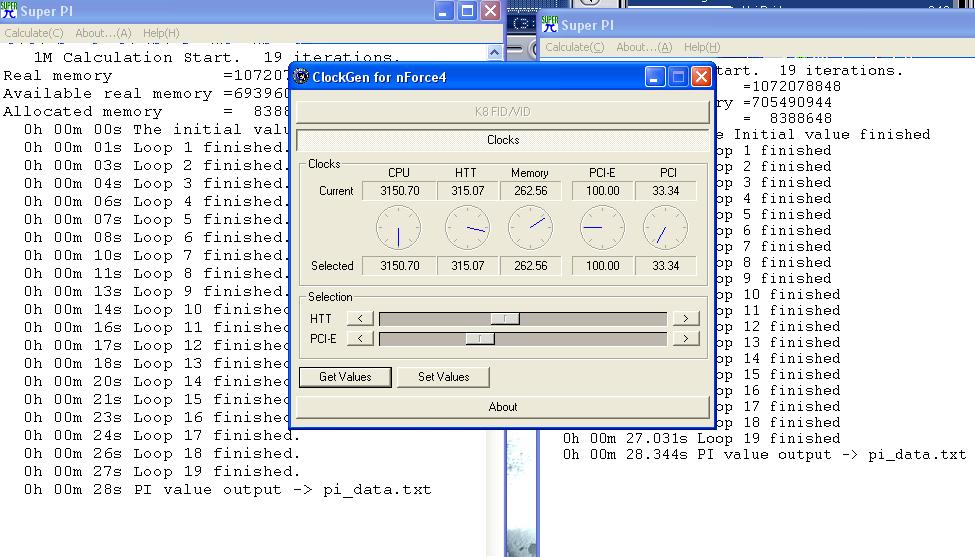Click the PCI-E clock dial gauge
Viewport: 975px width, 557px height.
point(603,228)
